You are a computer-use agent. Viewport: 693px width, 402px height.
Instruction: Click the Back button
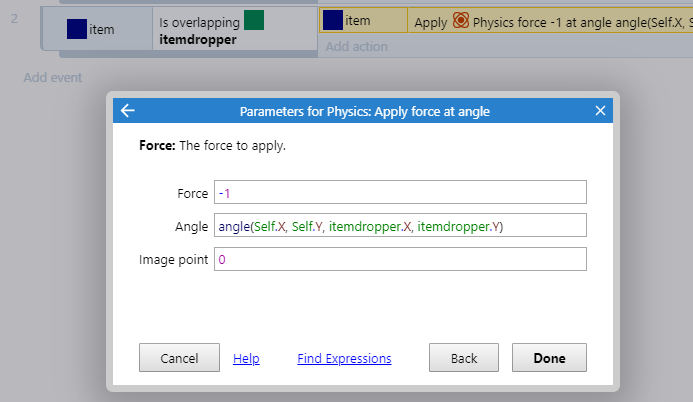[464, 357]
